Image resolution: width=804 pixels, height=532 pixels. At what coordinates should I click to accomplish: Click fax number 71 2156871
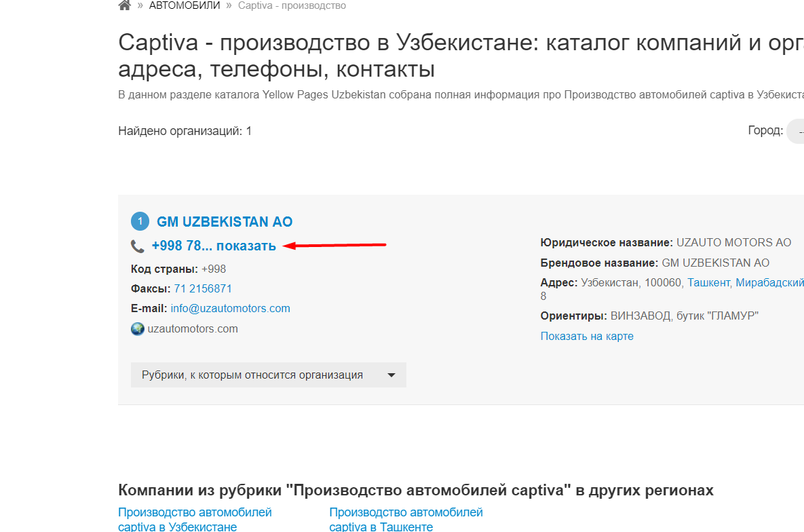203,289
